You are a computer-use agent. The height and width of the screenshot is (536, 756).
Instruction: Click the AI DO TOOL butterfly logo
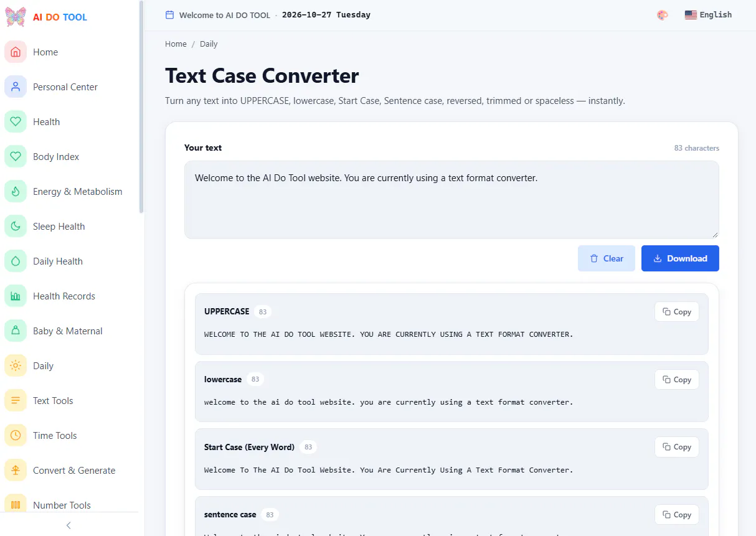coord(16,17)
